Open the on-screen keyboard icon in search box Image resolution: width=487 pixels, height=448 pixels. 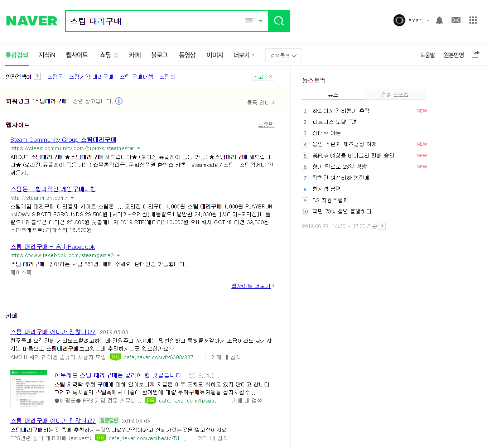pos(249,21)
